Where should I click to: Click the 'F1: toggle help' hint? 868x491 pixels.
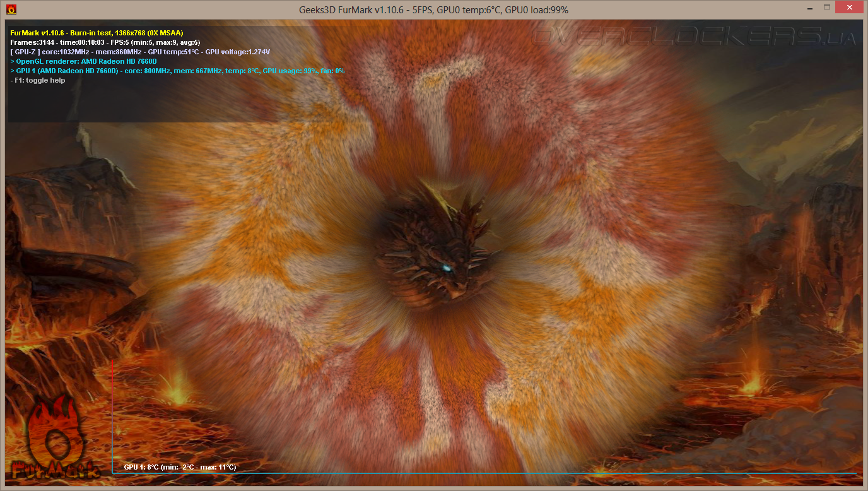pos(38,80)
